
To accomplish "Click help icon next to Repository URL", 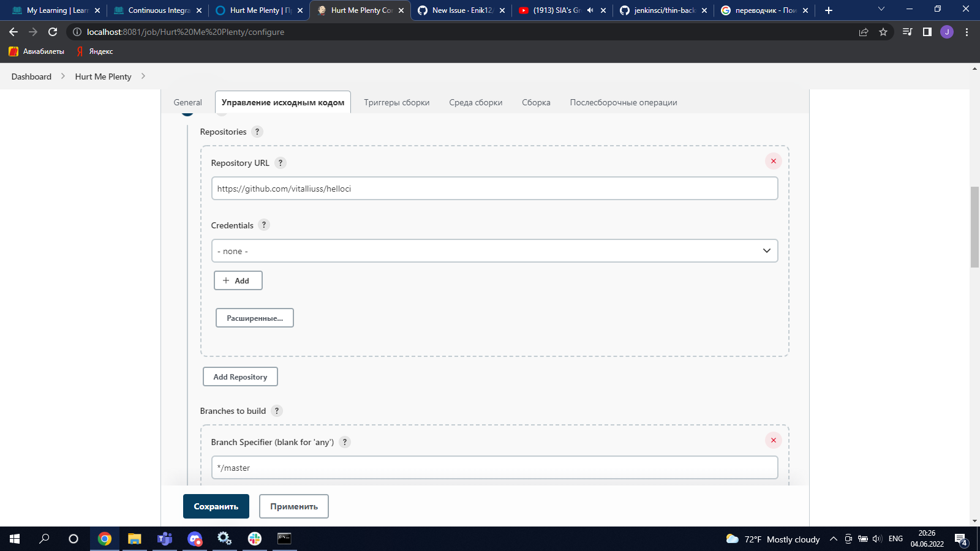I will pos(281,163).
